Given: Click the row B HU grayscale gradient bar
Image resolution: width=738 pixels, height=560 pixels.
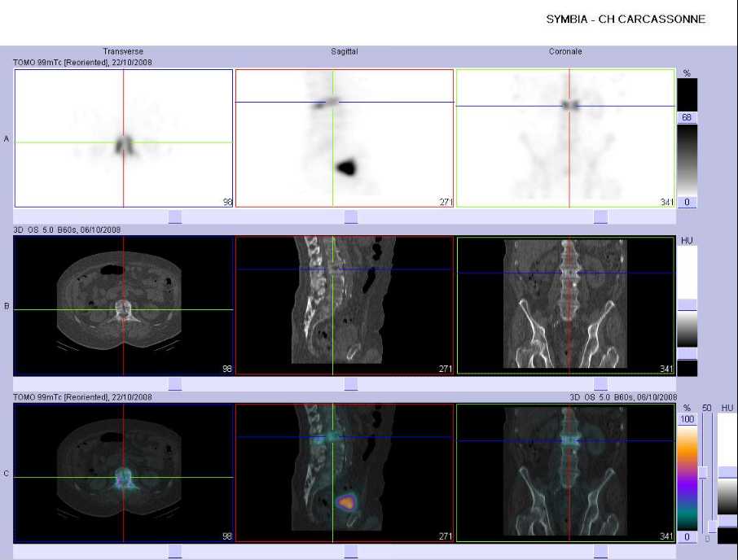Looking at the screenshot, I should tap(687, 329).
